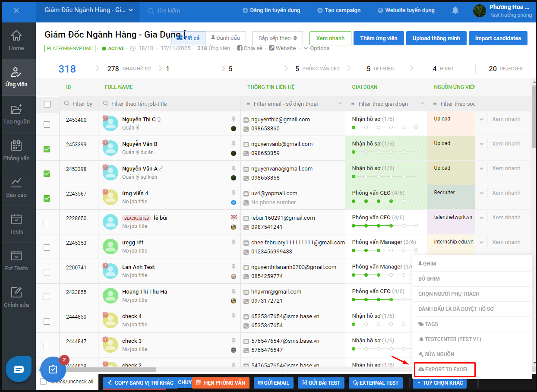Click the search magnifier in top bar

[x=151, y=11]
